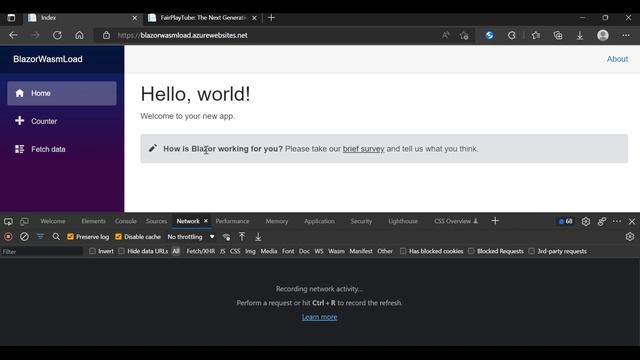Click the network Filter text field

pyautogui.click(x=42, y=252)
